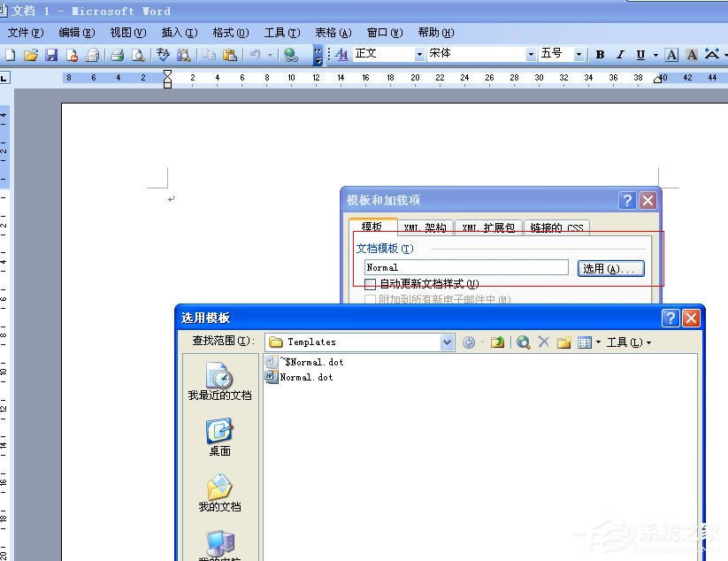This screenshot has height=561, width=728.
Task: Expand the font dropdown showing 宋体
Action: [531, 54]
